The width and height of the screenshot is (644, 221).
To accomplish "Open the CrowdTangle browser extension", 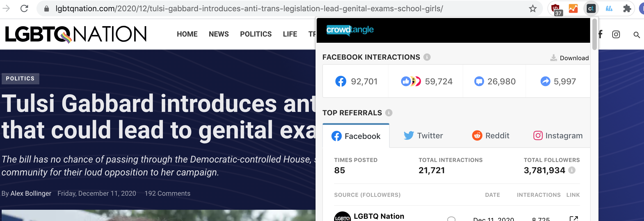I will tap(591, 8).
